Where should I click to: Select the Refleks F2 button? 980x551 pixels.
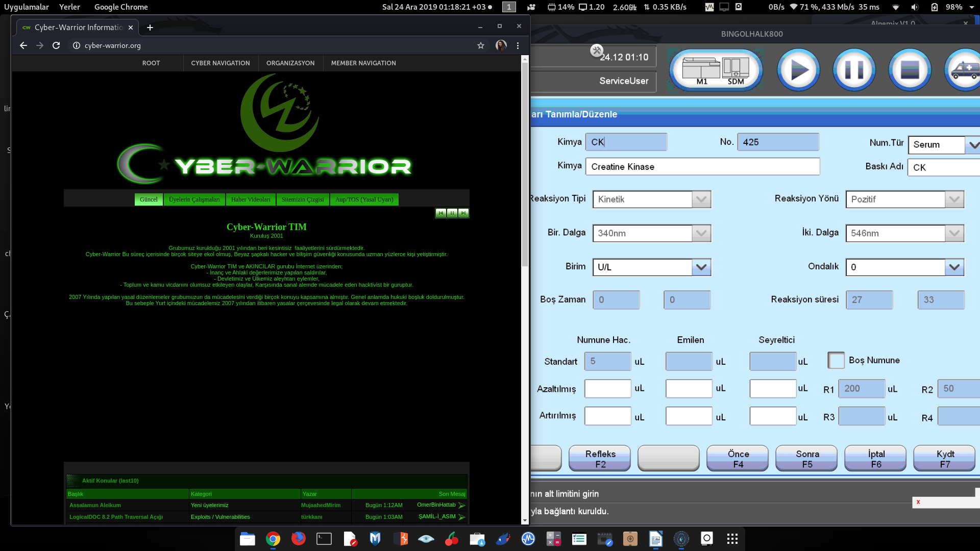(600, 458)
